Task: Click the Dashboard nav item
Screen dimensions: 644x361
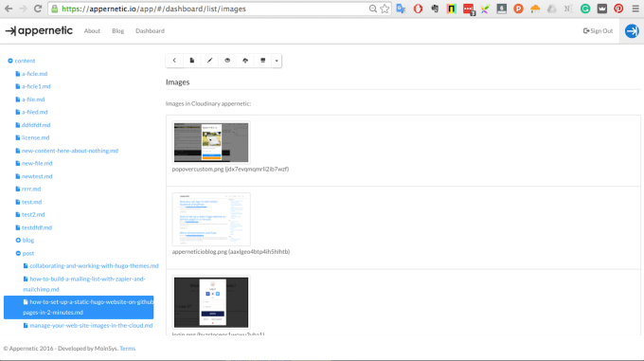Action: coord(150,31)
